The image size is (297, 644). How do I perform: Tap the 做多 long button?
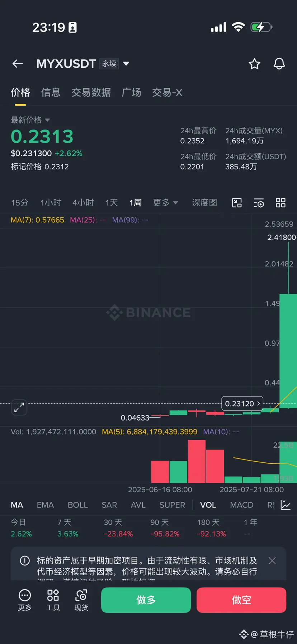146,600
